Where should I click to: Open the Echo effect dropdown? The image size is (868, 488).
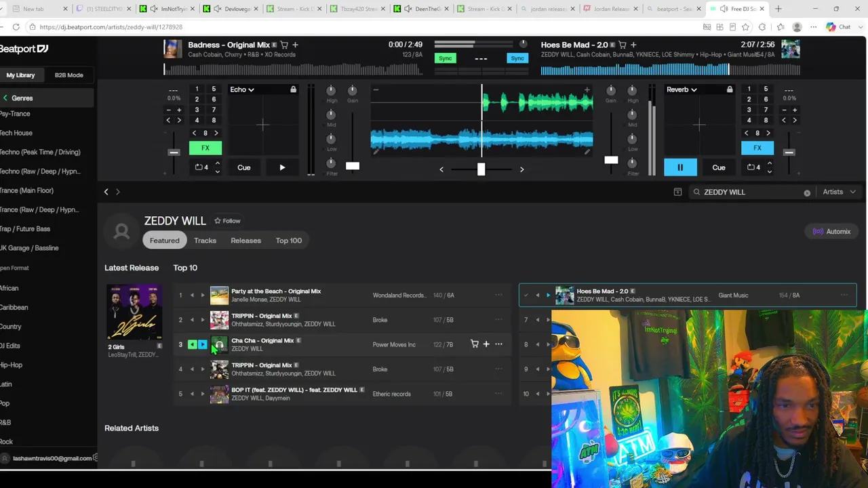[x=242, y=89]
